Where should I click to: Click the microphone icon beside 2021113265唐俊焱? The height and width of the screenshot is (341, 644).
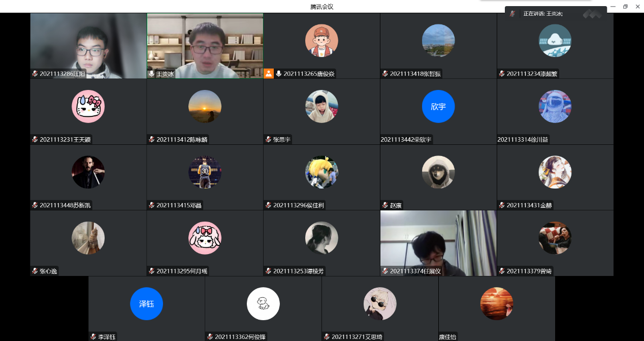tap(279, 74)
